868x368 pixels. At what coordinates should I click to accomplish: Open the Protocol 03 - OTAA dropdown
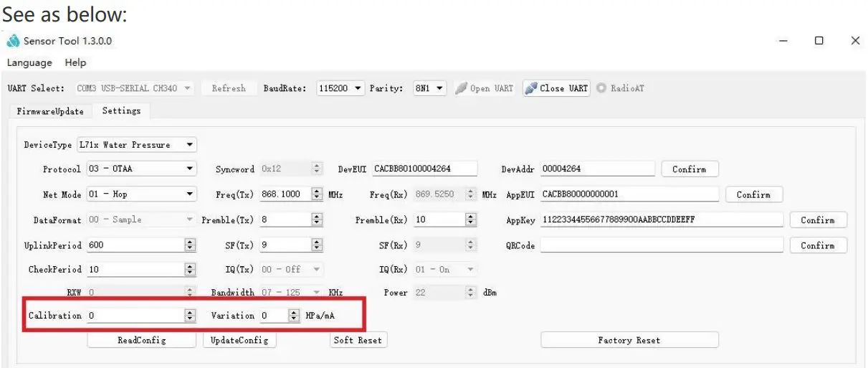(141, 169)
